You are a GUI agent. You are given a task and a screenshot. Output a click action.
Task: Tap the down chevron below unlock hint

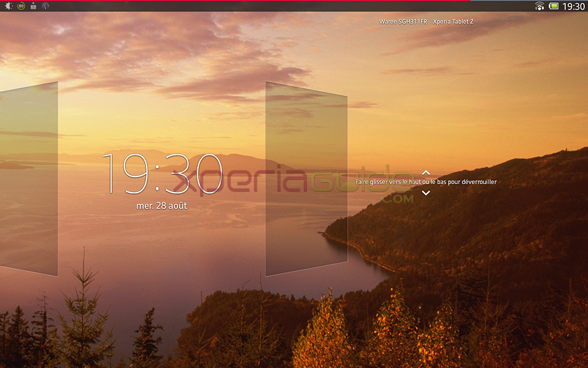426,193
